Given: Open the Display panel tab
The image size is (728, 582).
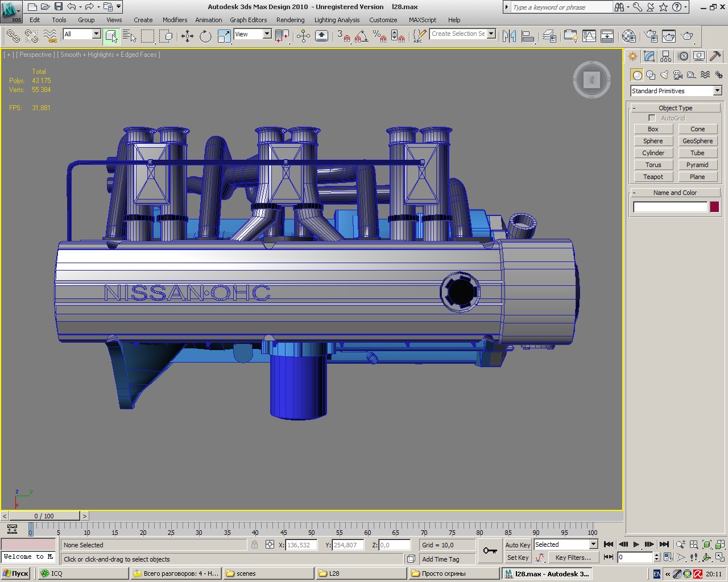Looking at the screenshot, I should pyautogui.click(x=699, y=56).
